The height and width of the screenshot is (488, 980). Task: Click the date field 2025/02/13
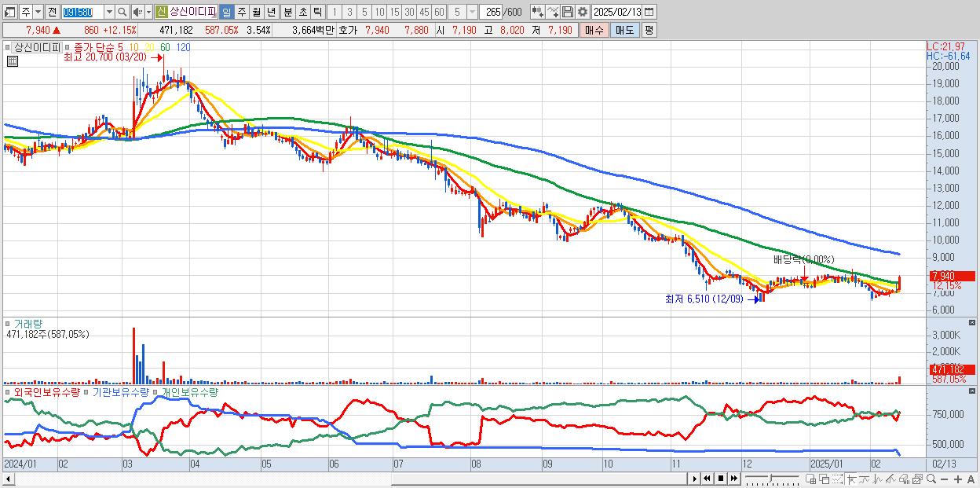pos(617,12)
